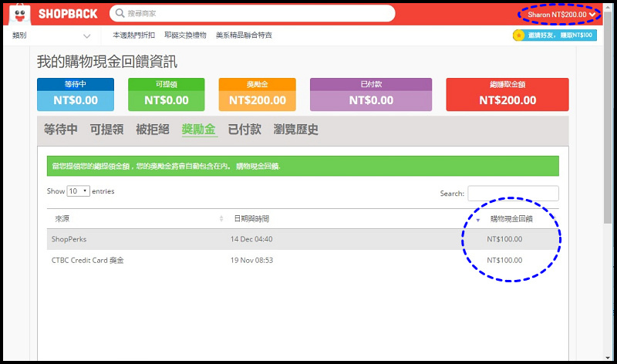Click the blue 等待中 NT$0.00 summary card
617x364 pixels.
click(x=76, y=94)
